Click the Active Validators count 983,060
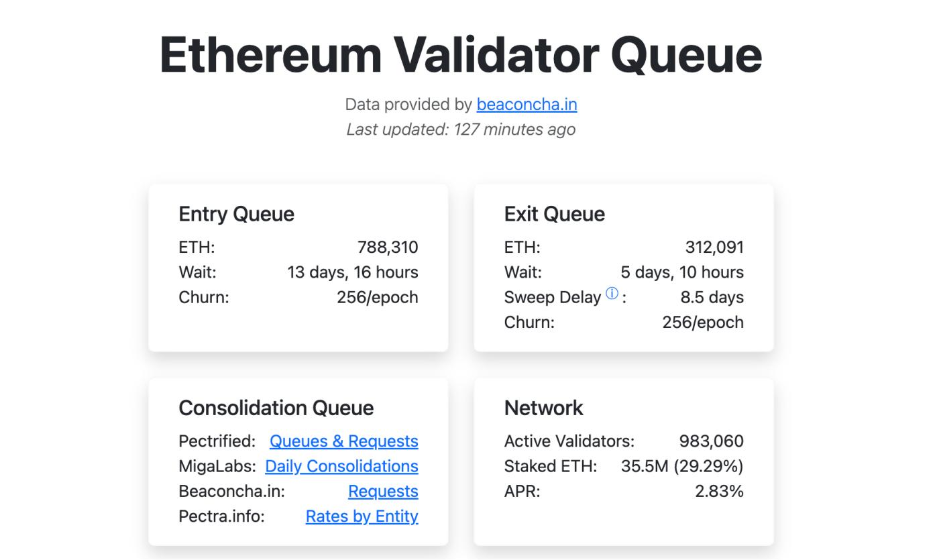The width and height of the screenshot is (939, 560). (711, 441)
